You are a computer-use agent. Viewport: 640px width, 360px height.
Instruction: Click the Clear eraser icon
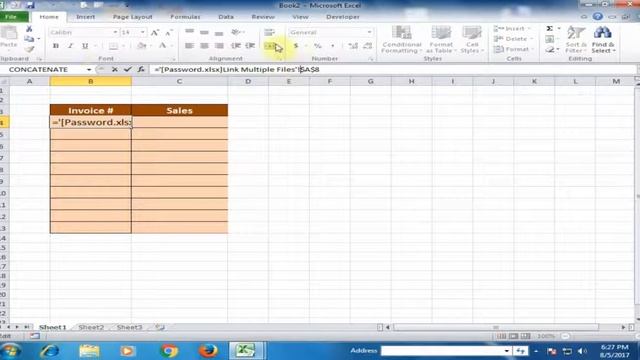click(x=550, y=49)
